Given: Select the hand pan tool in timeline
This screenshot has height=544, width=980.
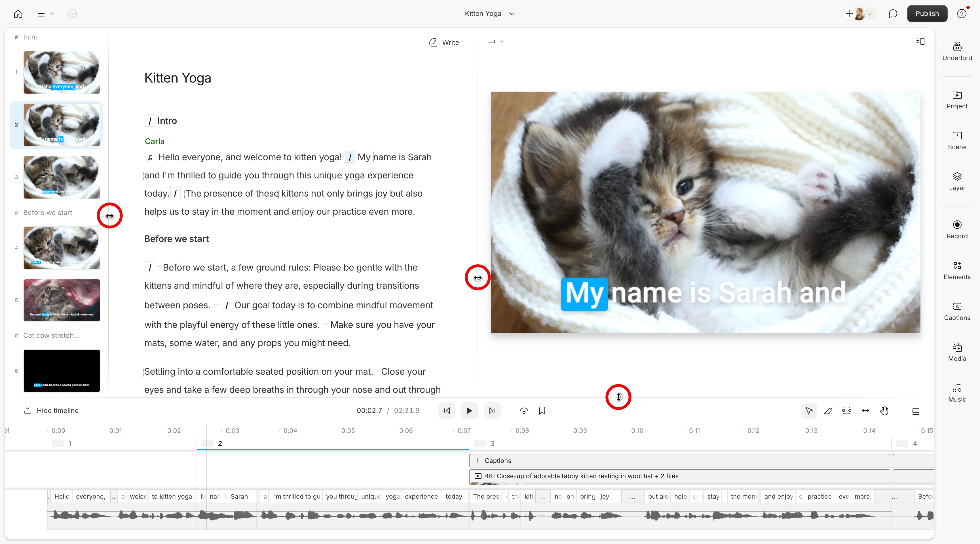Looking at the screenshot, I should 884,410.
